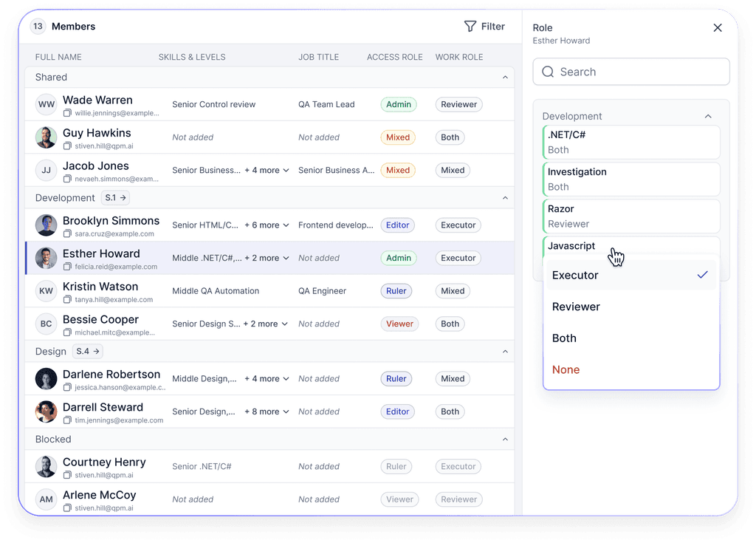The width and height of the screenshot is (756, 543).
Task: Collapse the Blocked section
Action: (505, 439)
